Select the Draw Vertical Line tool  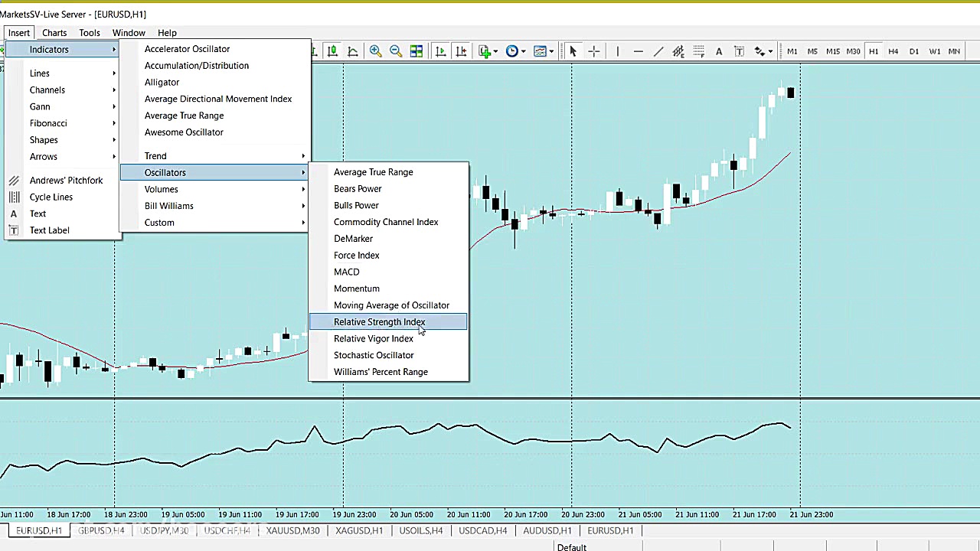coord(617,51)
